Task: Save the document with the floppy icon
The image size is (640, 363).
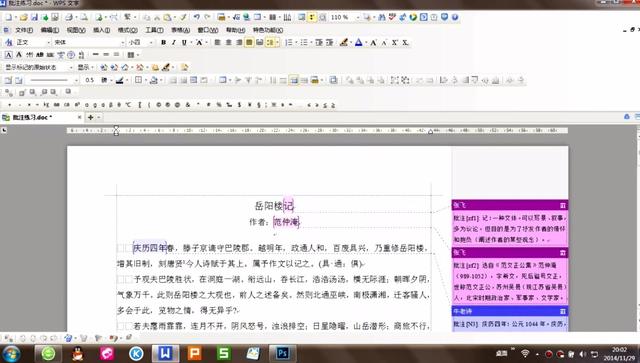Action: 34,17
